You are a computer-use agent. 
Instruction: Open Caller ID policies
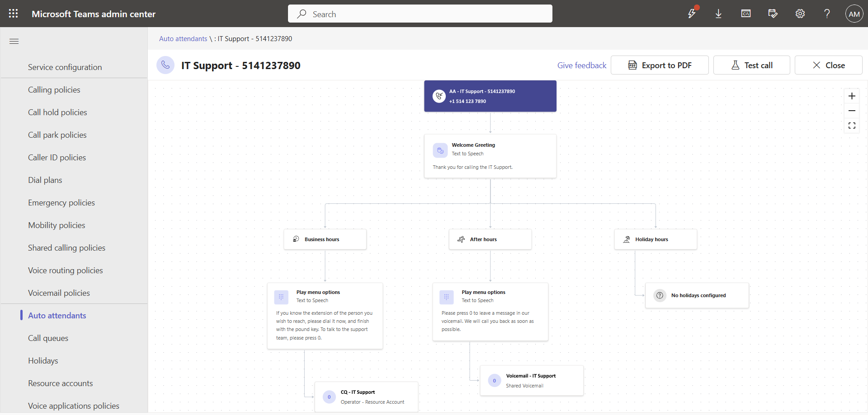[x=57, y=157]
